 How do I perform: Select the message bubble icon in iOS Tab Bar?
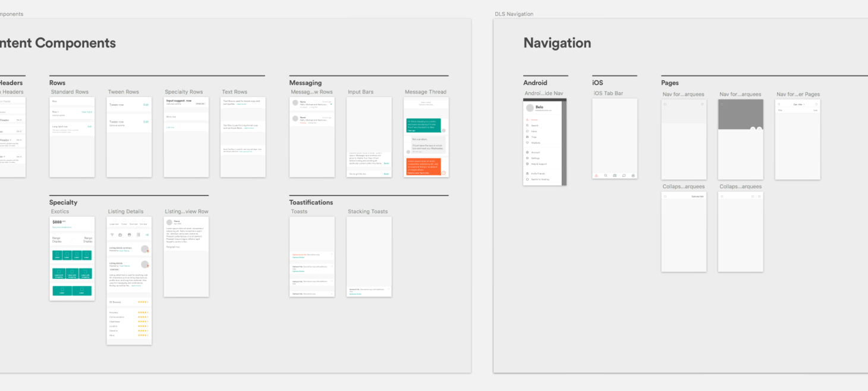click(624, 176)
